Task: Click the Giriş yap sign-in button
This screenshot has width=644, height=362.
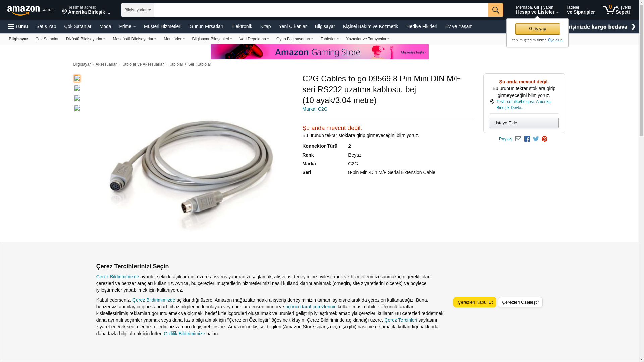Action: 537,29
